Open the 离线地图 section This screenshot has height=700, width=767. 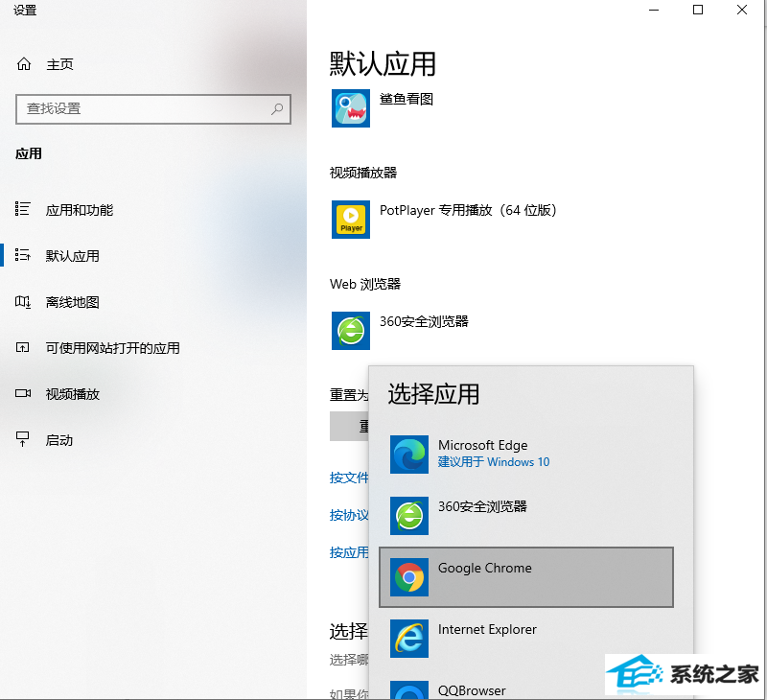click(73, 302)
